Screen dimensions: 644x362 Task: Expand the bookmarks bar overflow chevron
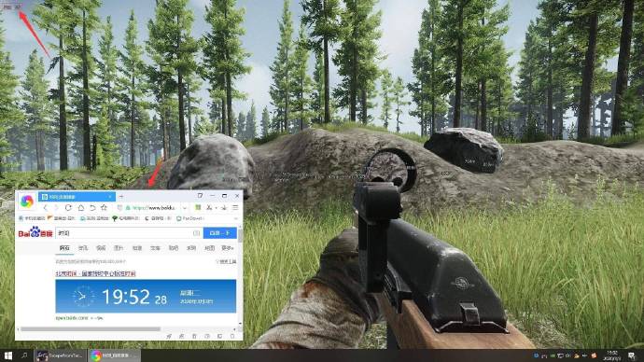coord(236,218)
